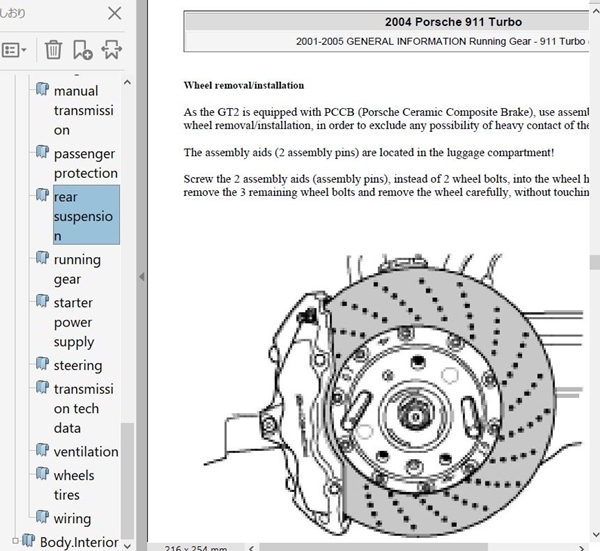Viewport: 600px width, 551px height.
Task: Add a new bookmark
Action: point(83,50)
